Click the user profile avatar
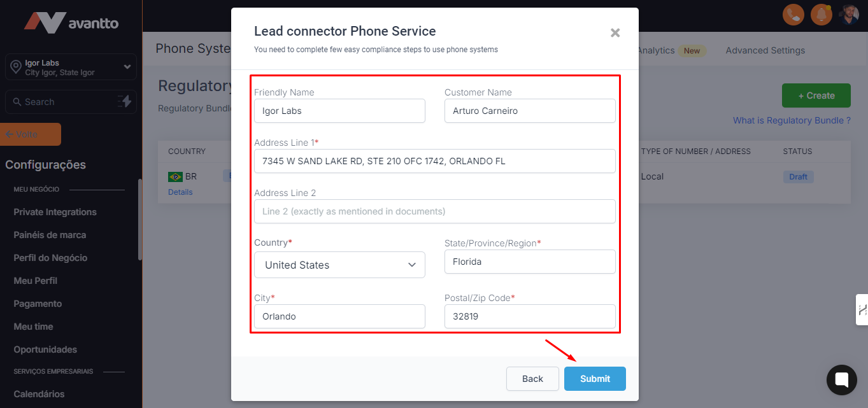Image resolution: width=868 pixels, height=408 pixels. click(849, 14)
